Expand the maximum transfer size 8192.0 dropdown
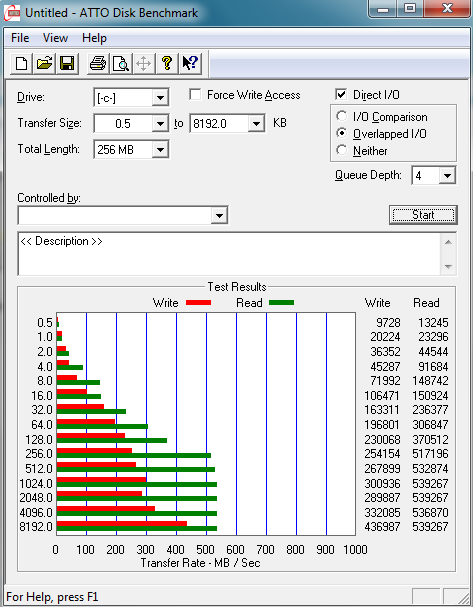473x607 pixels. coord(256,123)
